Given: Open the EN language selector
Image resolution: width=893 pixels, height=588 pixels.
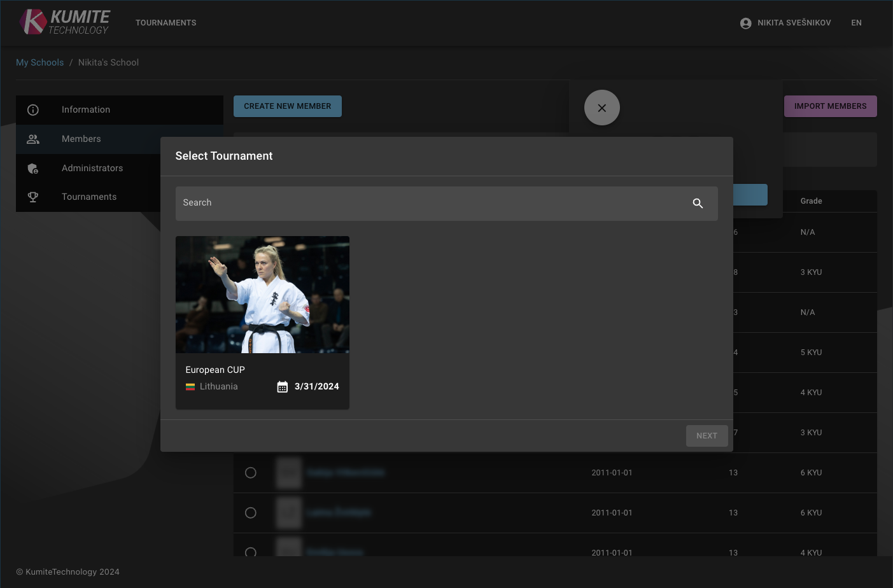Looking at the screenshot, I should [856, 23].
